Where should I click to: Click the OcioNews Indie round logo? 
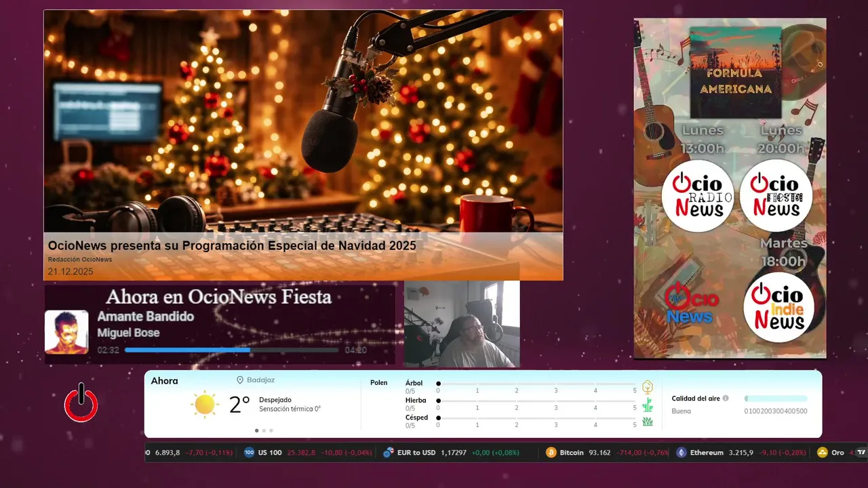click(778, 308)
